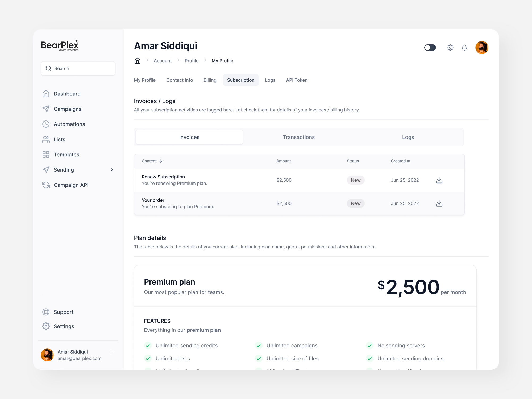The height and width of the screenshot is (399, 532).
Task: Click amar@bearplex.com email text
Action: point(80,358)
